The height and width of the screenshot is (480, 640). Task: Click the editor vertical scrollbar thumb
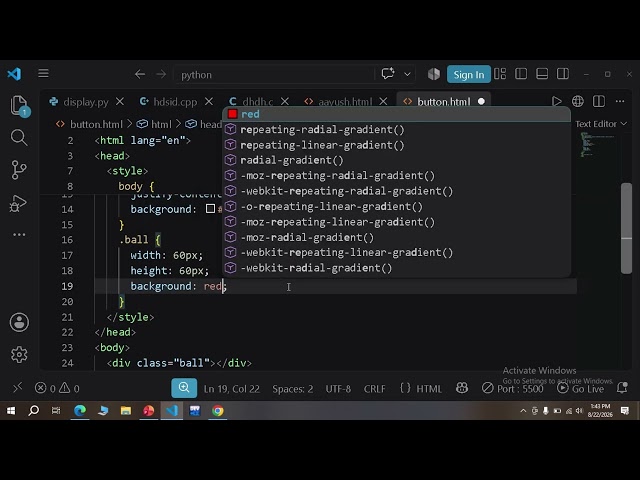point(626,229)
